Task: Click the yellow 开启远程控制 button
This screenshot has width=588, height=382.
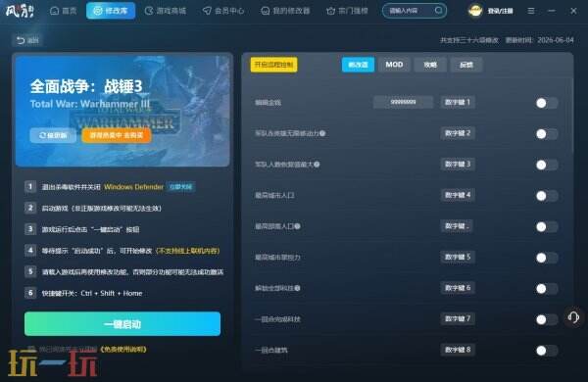Action: click(x=273, y=65)
